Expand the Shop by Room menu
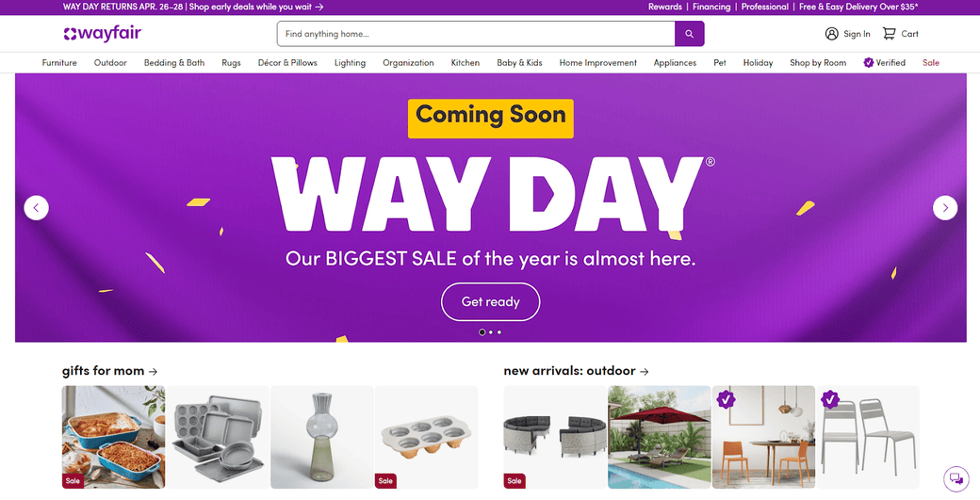This screenshot has width=980, height=500. point(818,62)
